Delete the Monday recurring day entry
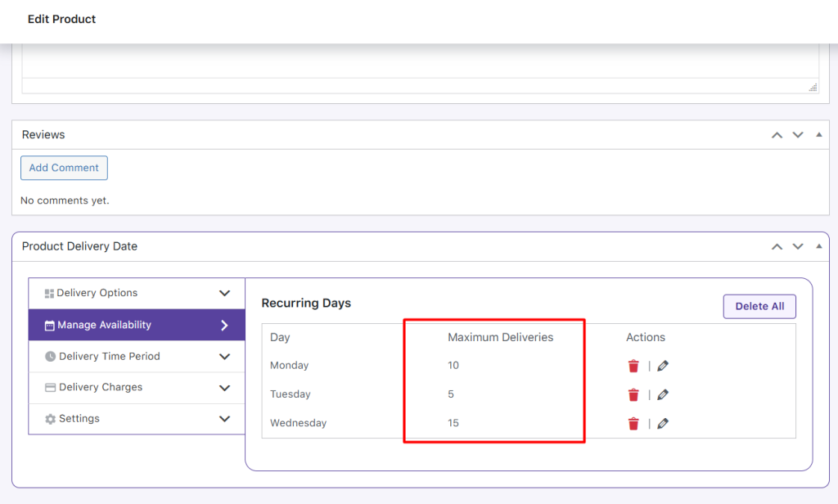838x504 pixels. tap(633, 366)
